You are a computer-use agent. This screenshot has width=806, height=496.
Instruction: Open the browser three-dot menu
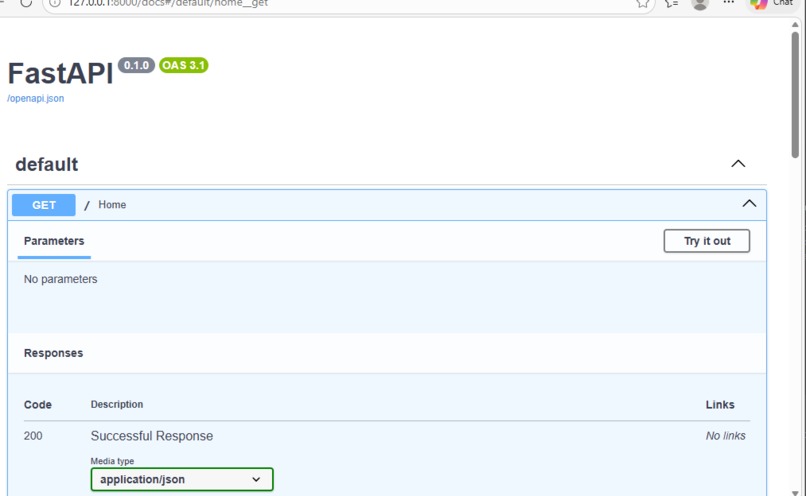(x=728, y=3)
